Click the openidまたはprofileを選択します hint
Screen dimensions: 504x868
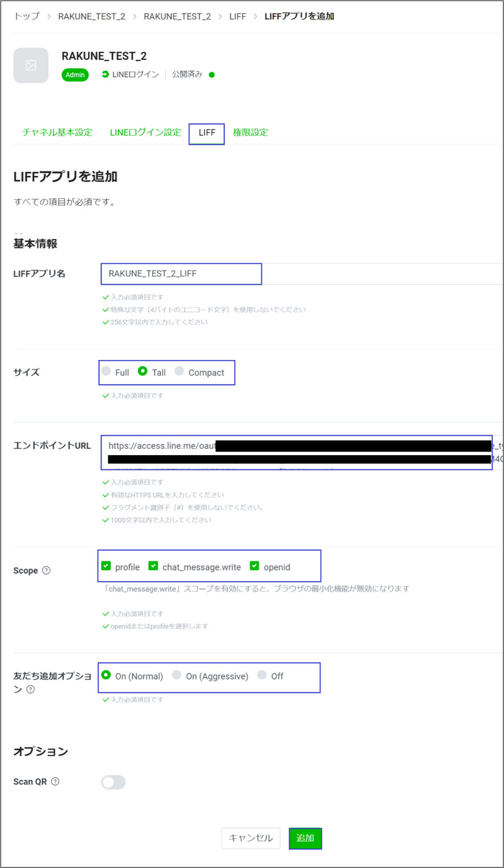coord(159,626)
